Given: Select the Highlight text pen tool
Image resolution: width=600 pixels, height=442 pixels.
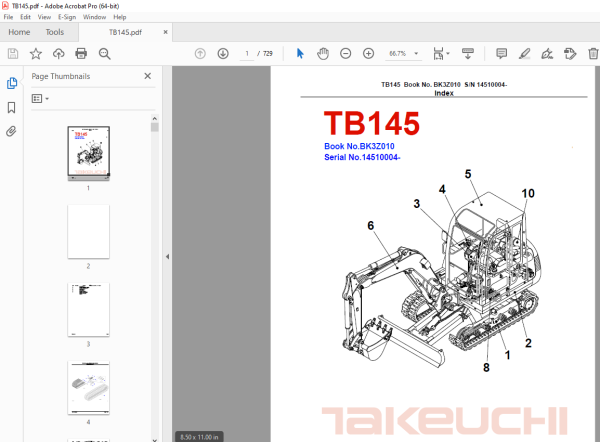Looking at the screenshot, I should [x=524, y=54].
